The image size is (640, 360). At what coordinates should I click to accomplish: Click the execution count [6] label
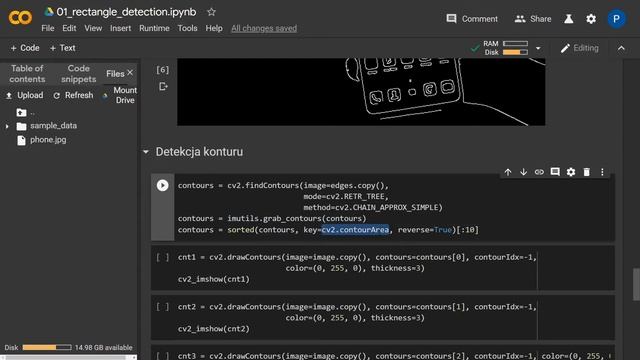tap(162, 70)
